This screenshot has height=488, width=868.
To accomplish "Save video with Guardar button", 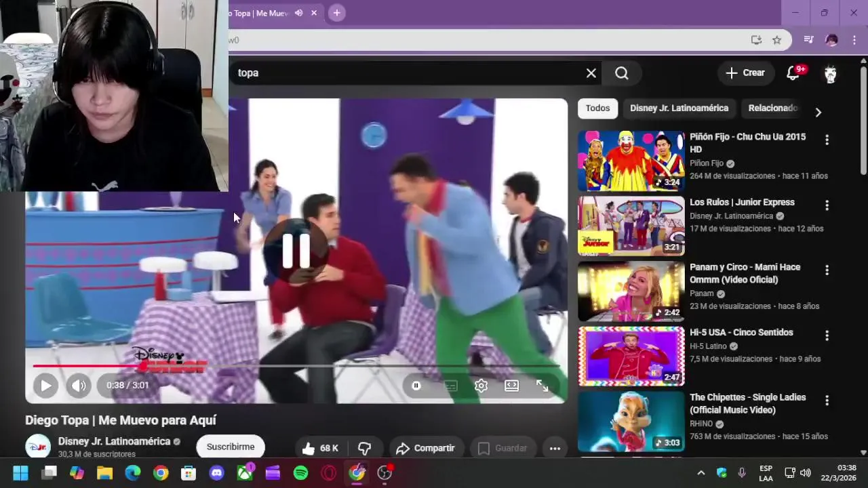I will click(x=502, y=448).
